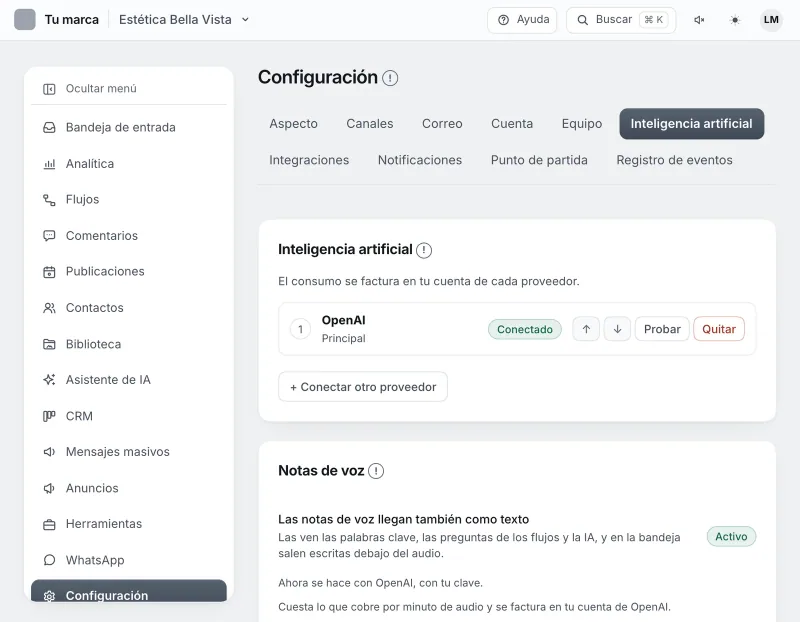The width and height of the screenshot is (800, 622).
Task: Expand the Estética Bella Vista workspace dropdown
Action: 184,20
